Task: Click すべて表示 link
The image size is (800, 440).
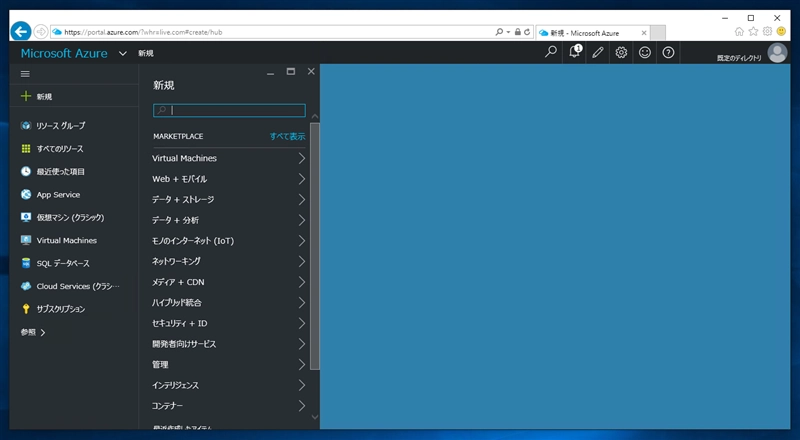Action: [x=287, y=136]
